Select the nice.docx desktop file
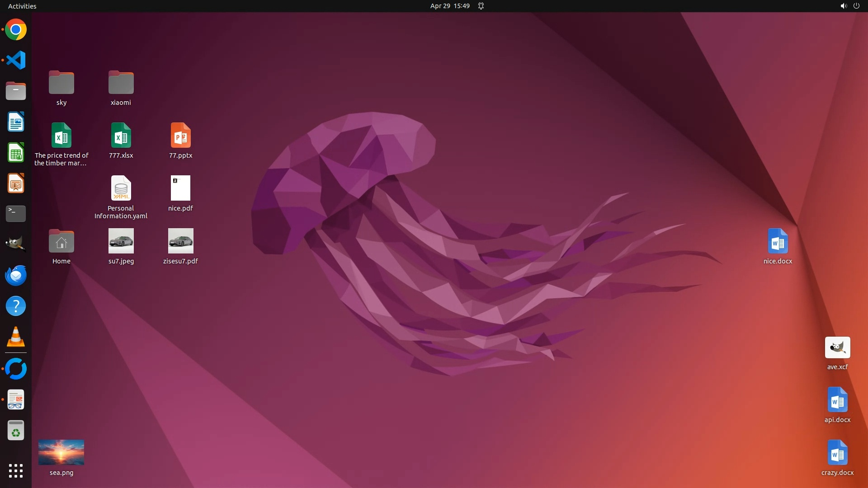The image size is (868, 488). [x=778, y=241]
